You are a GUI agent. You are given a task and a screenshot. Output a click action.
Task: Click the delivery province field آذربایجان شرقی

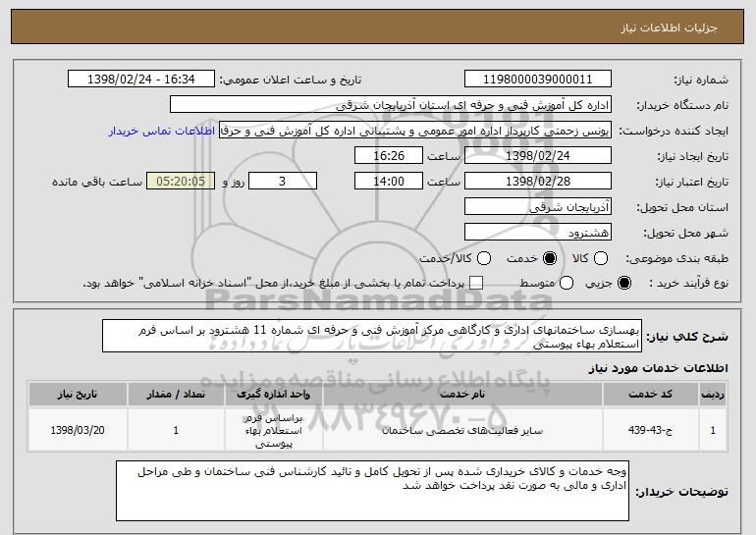[x=538, y=207]
